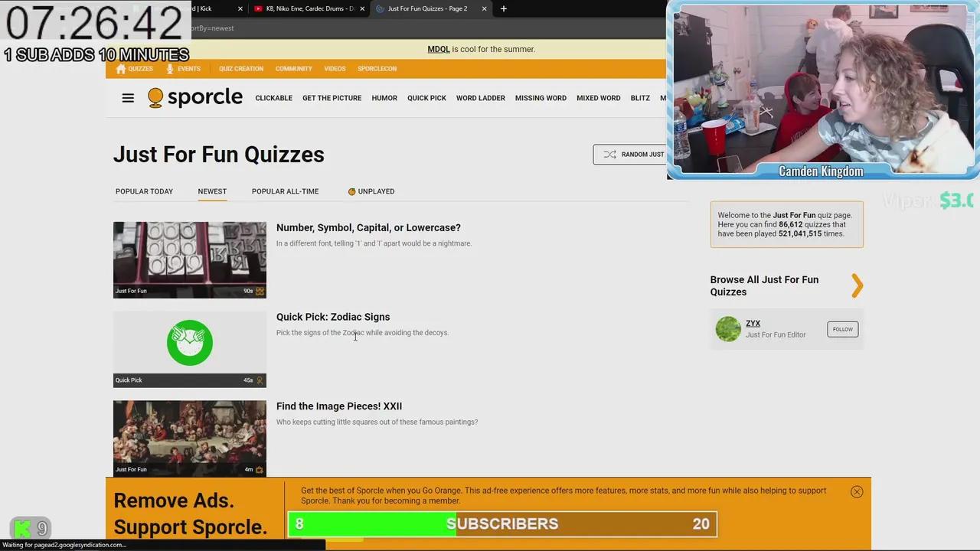Click the shuffle icon on the Random button
This screenshot has height=551, width=980.
click(x=609, y=155)
